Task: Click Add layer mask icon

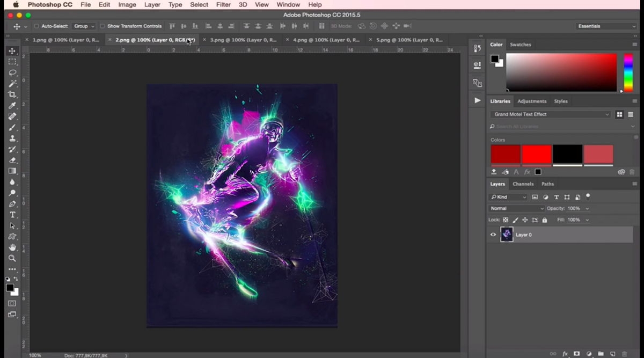Action: pos(577,354)
